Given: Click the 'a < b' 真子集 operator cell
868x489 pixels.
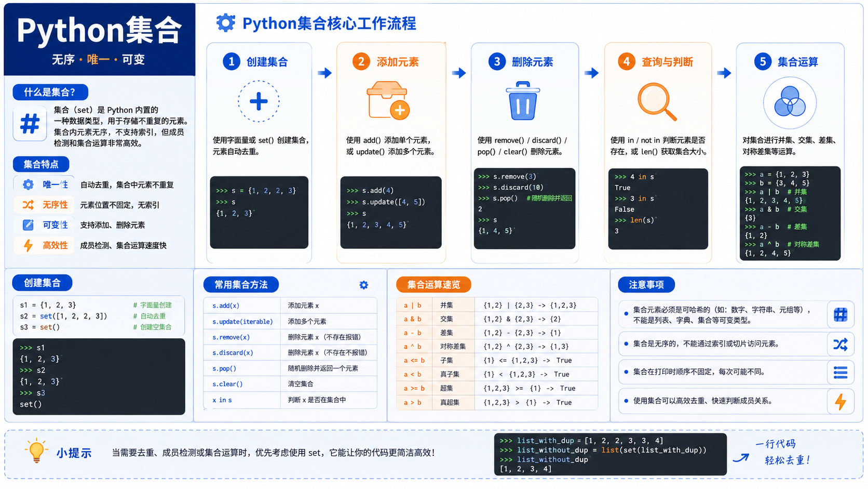Looking at the screenshot, I should click(x=415, y=374).
